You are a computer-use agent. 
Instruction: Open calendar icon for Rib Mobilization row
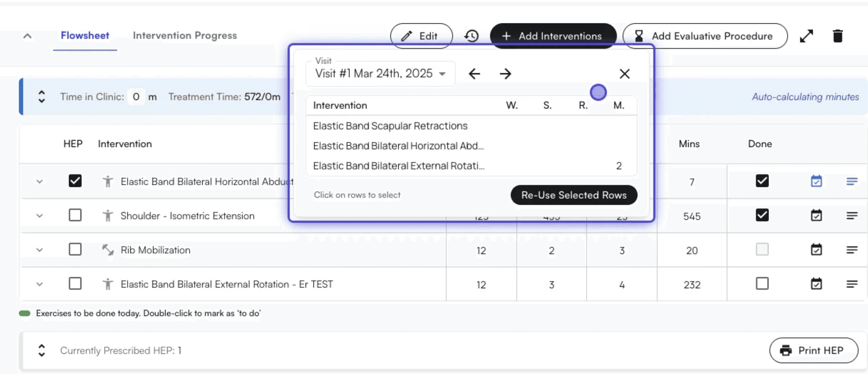coord(816,250)
